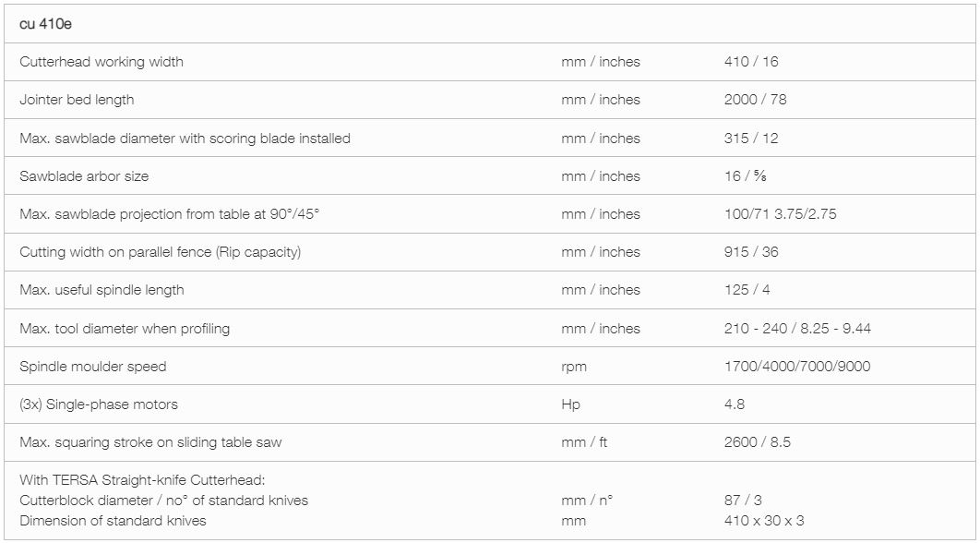Select Max. useful spindle length label

pyautogui.click(x=102, y=290)
